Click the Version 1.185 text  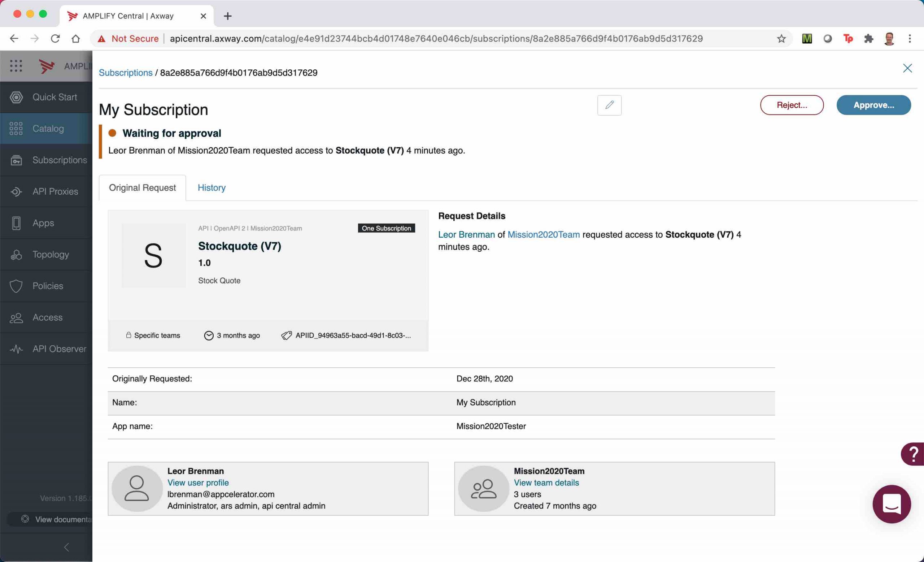(66, 498)
